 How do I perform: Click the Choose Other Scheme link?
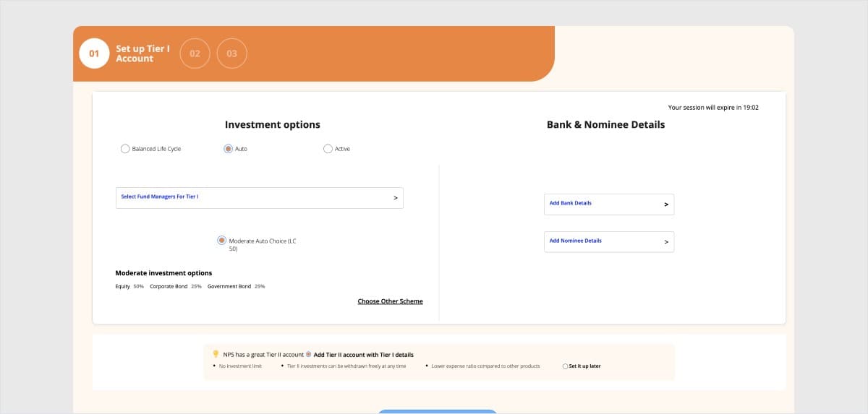[390, 301]
